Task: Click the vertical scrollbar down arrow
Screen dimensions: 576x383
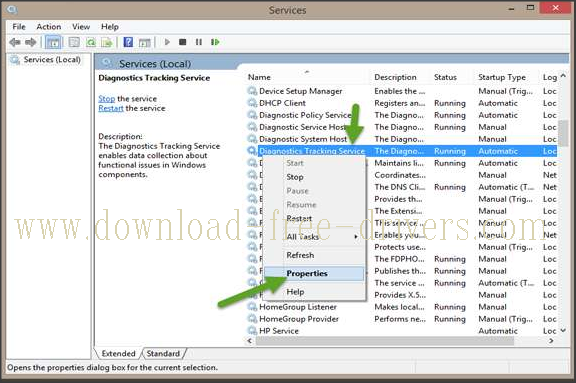Action: tap(563, 330)
